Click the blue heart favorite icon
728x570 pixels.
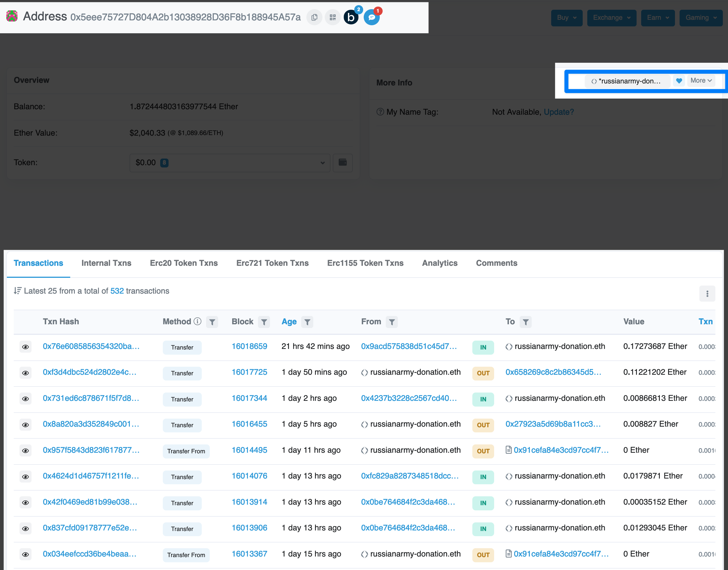click(679, 81)
